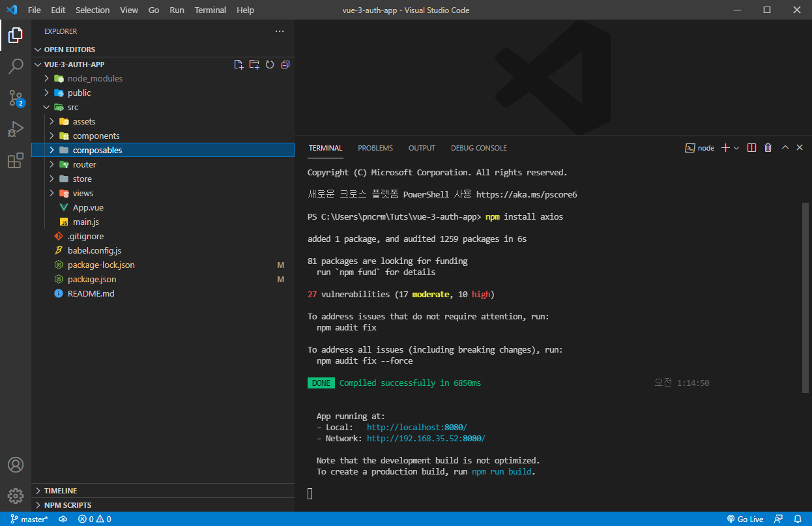This screenshot has height=526, width=812.
Task: Open the Explorer view in activity bar
Action: [x=16, y=35]
